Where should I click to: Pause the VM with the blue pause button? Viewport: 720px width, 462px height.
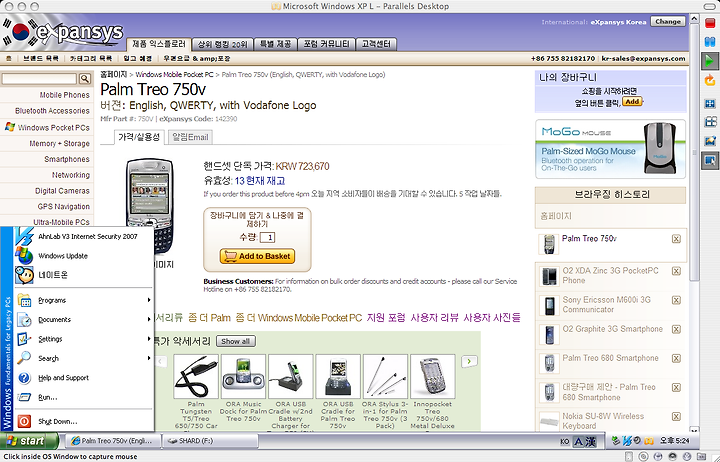click(710, 42)
